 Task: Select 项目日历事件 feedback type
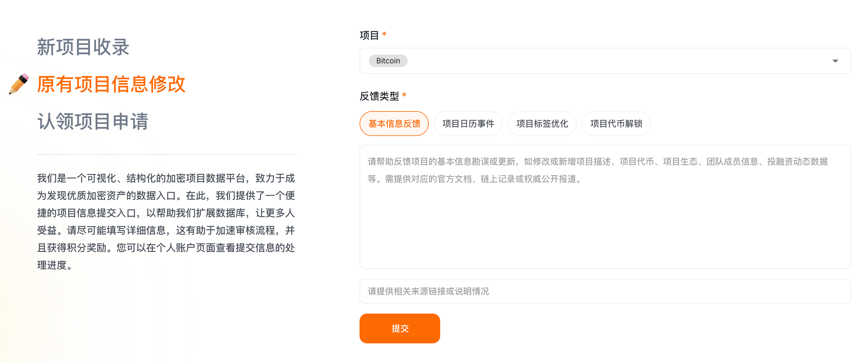pos(468,124)
